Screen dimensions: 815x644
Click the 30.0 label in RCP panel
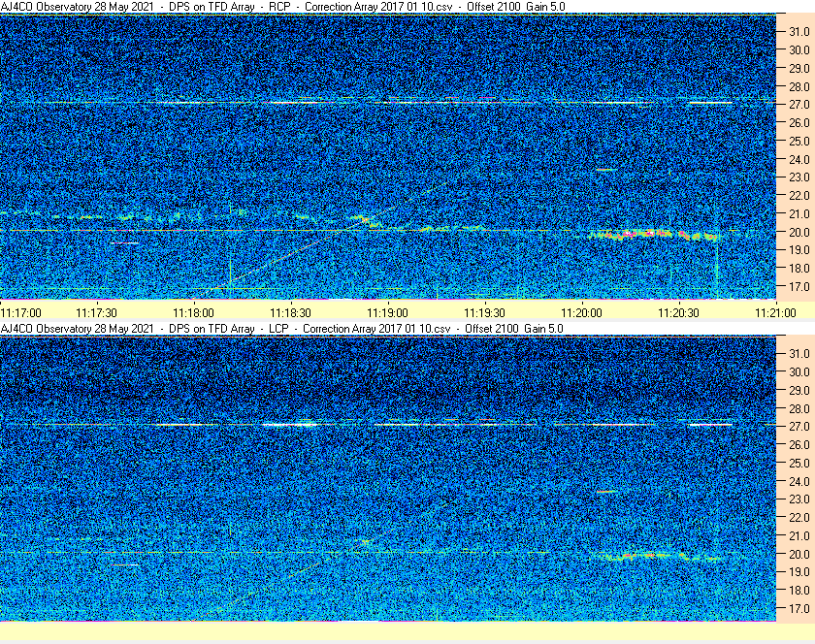click(799, 49)
